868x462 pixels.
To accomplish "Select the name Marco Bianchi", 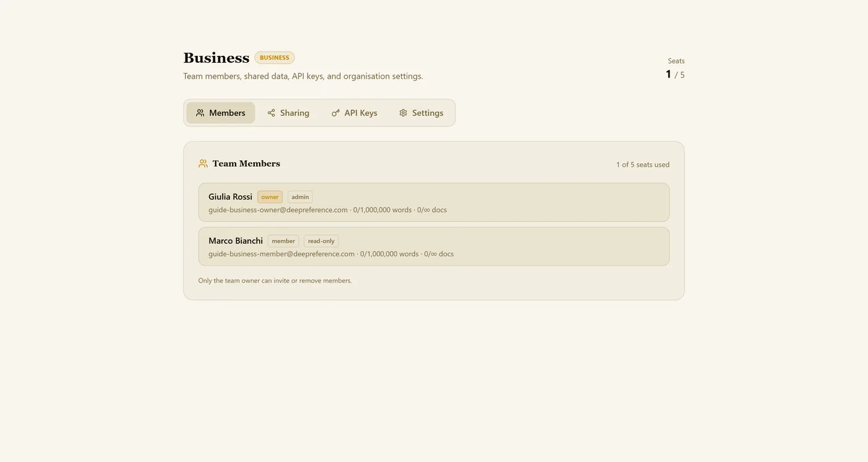I will (236, 241).
